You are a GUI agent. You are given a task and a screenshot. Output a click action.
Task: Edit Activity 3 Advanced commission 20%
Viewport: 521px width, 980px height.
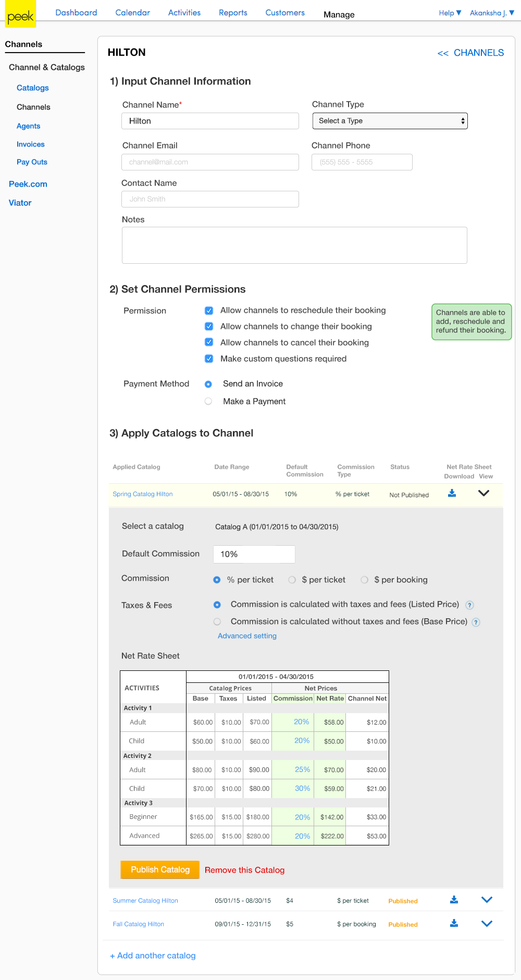[x=302, y=836]
